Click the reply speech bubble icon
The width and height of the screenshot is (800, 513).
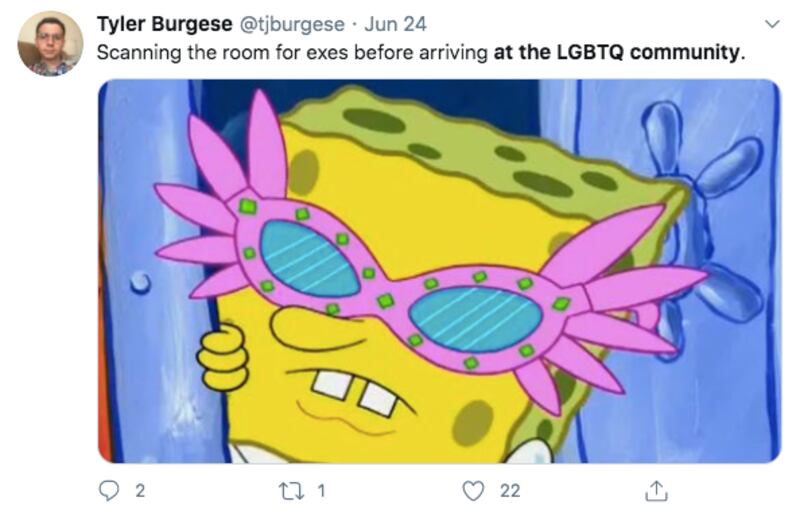tap(108, 491)
